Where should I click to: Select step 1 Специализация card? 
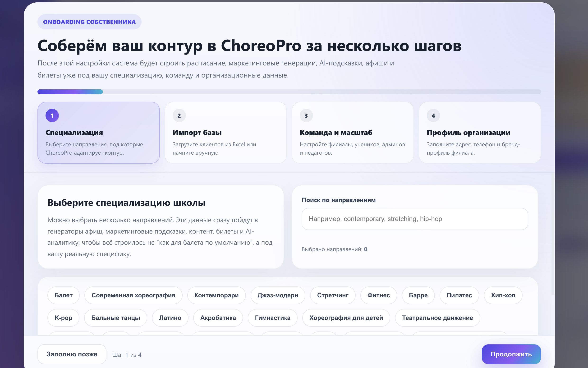99,133
